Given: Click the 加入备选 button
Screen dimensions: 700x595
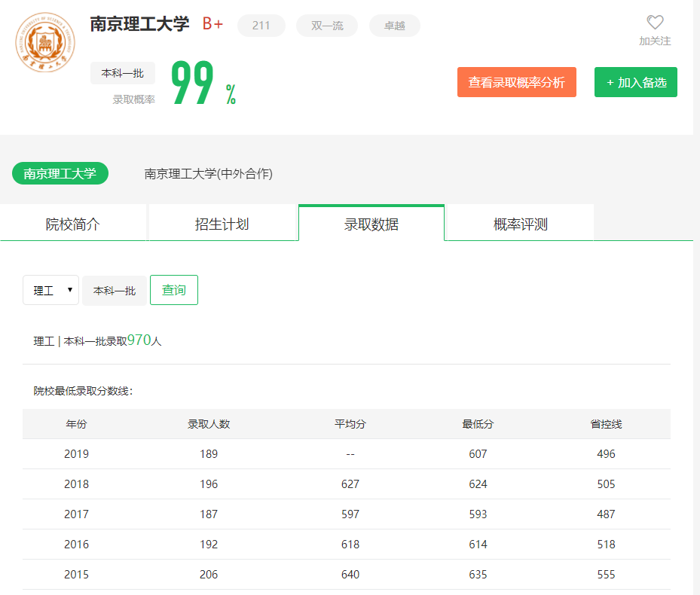Looking at the screenshot, I should (x=636, y=82).
